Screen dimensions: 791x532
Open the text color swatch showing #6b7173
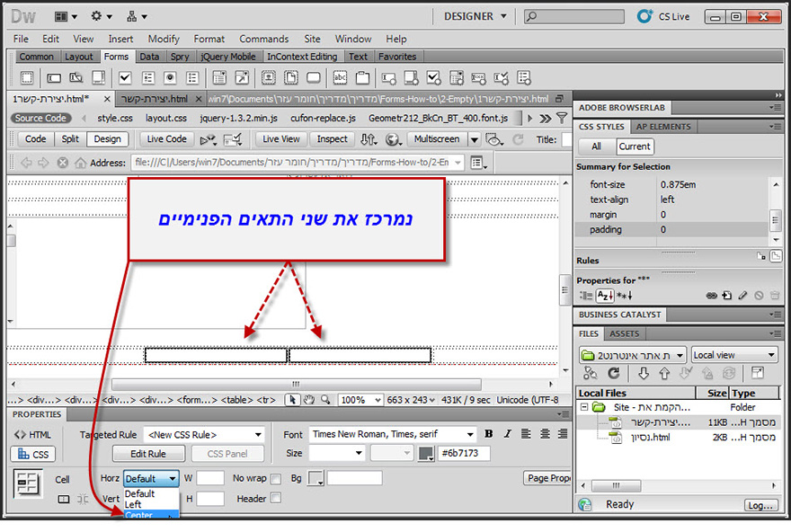[425, 453]
